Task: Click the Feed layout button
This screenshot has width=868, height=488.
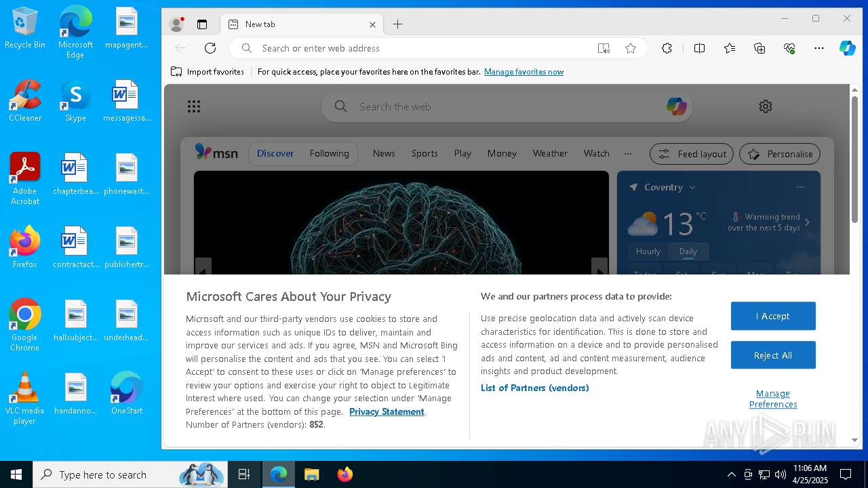Action: (x=692, y=154)
